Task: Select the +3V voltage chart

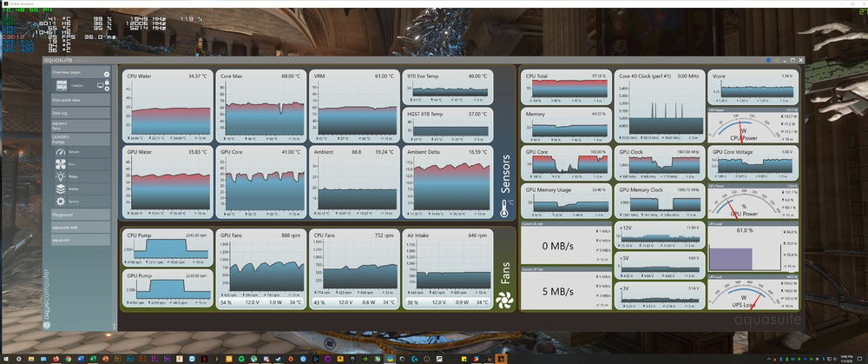Action: pyautogui.click(x=660, y=295)
